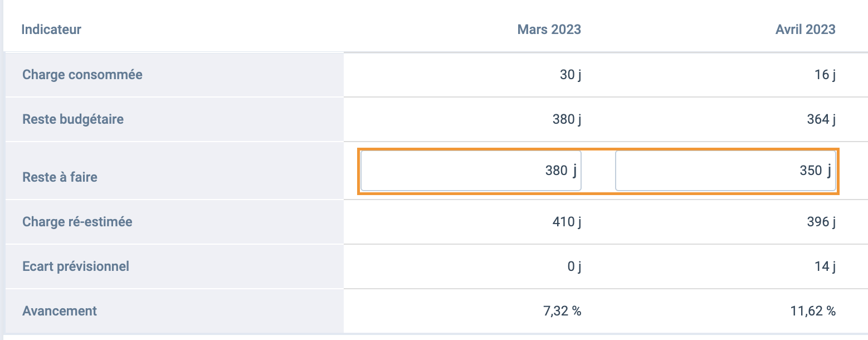Image resolution: width=868 pixels, height=340 pixels.
Task: Click the 30 j consumed charge for Mars
Action: click(570, 75)
